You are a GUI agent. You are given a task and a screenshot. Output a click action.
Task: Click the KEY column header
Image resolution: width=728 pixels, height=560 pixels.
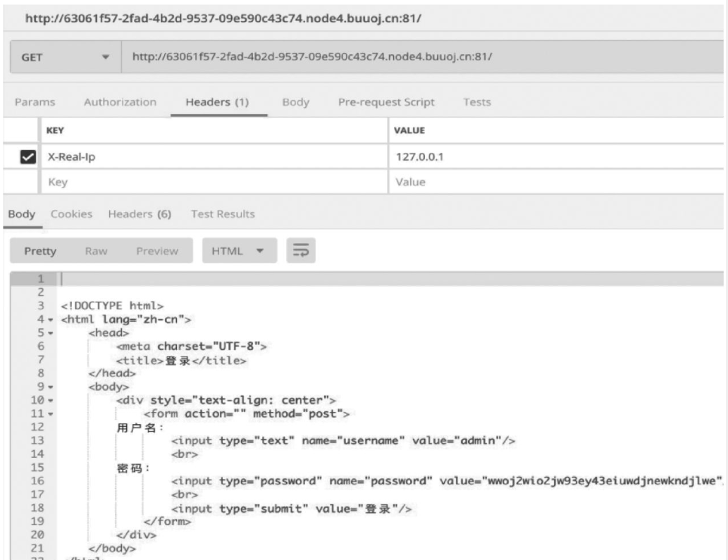pos(55,130)
